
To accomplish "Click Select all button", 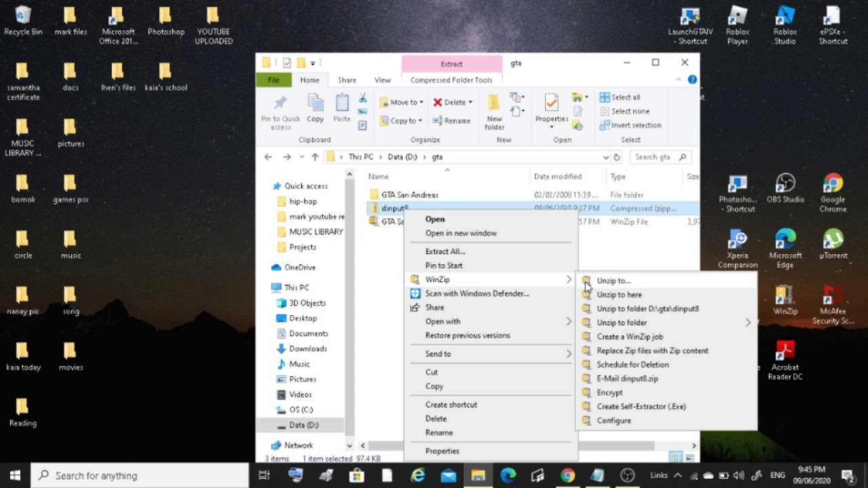I will click(x=620, y=97).
